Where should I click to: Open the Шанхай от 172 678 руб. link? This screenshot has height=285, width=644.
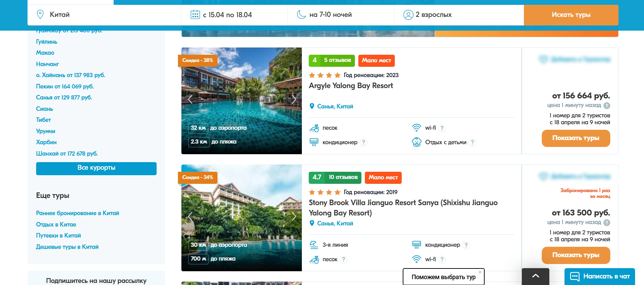67,154
